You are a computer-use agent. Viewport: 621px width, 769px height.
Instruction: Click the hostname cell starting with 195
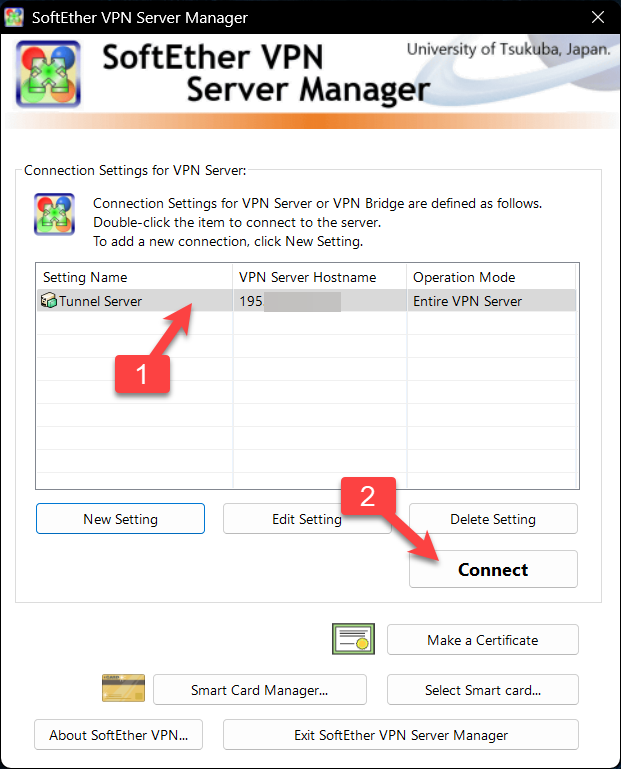tap(320, 301)
